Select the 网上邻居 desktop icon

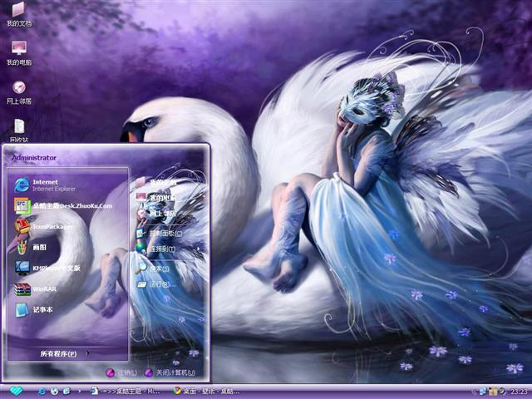[x=19, y=92]
